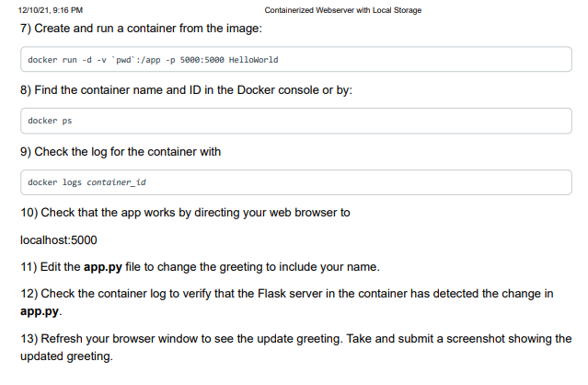This screenshot has width=588, height=385.
Task: Click the 5000:5000 port mapping in the command
Action: coord(202,60)
